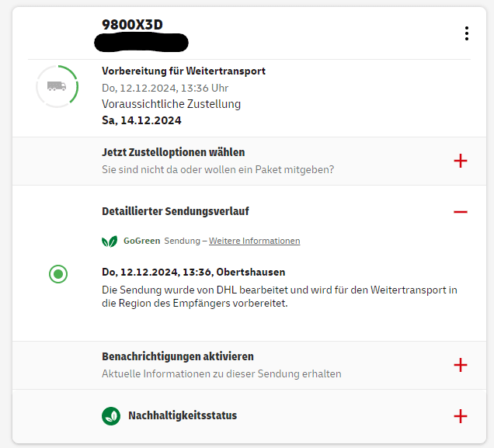Click the Benachrichtigungen aktivieren heading
This screenshot has width=494, height=448.
(178, 356)
